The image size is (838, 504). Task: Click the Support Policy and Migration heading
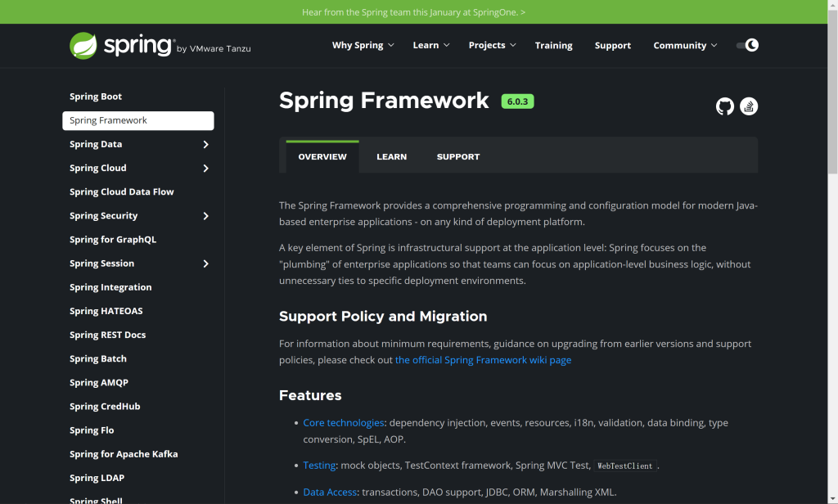383,317
